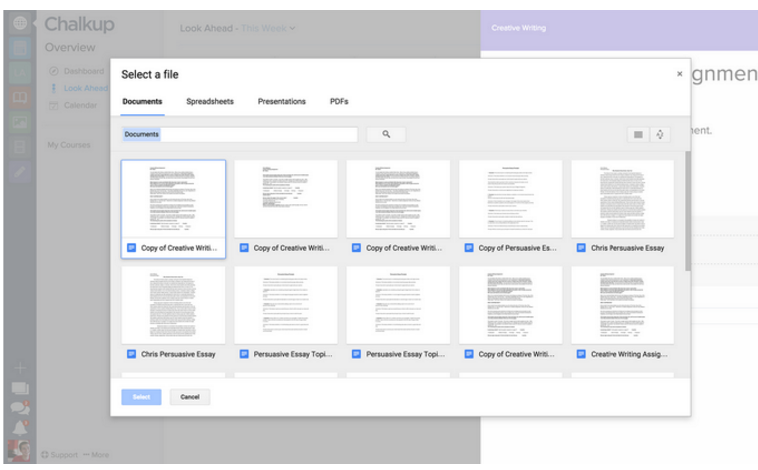Select the Creative Writing Assig... document
The height and width of the screenshot is (470, 758).
pos(623,315)
